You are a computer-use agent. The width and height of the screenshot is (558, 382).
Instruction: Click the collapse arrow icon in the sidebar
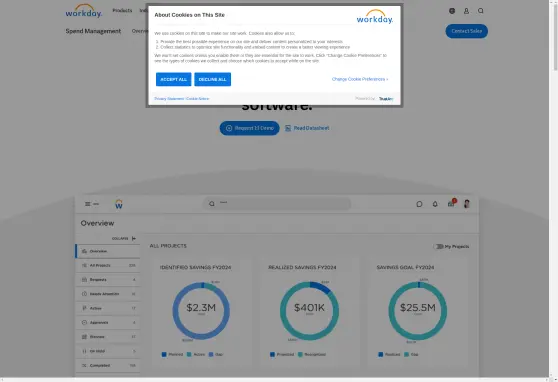[134, 239]
